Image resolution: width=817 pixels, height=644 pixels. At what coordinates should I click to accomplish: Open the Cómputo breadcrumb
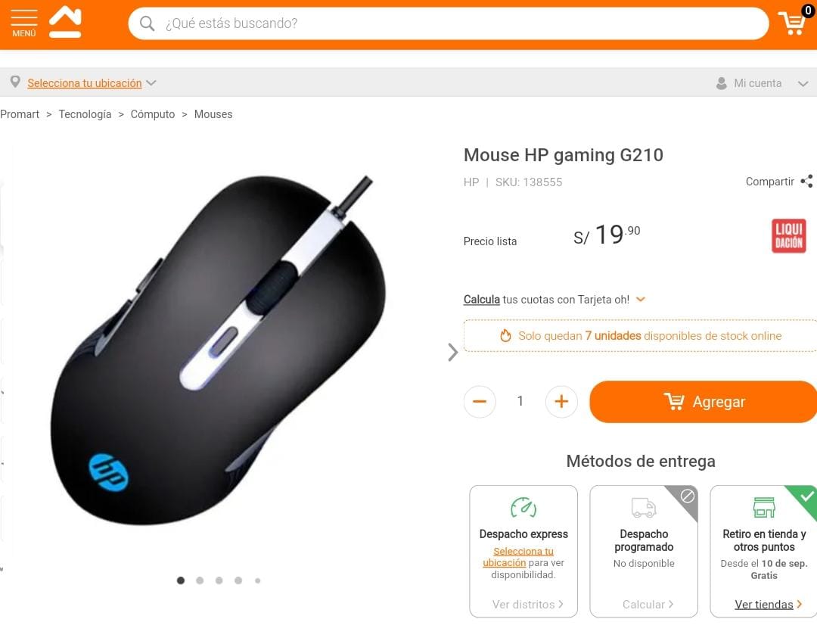[x=153, y=114]
